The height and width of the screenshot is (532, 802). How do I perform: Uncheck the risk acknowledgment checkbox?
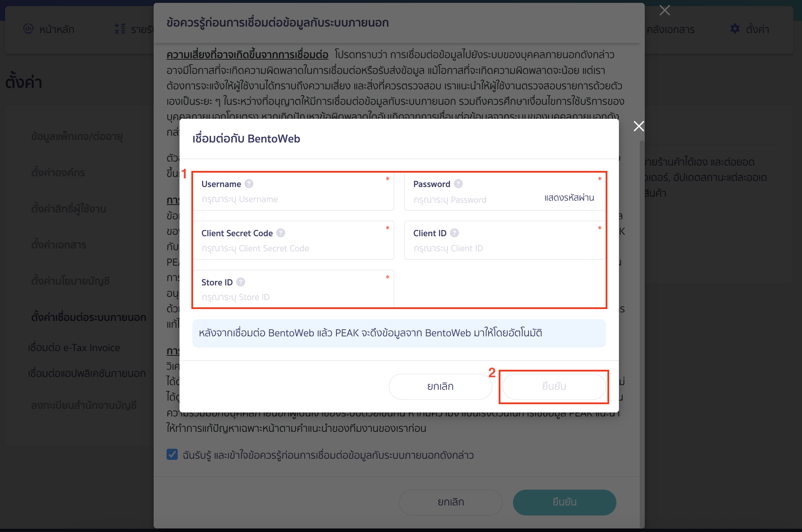[172, 454]
